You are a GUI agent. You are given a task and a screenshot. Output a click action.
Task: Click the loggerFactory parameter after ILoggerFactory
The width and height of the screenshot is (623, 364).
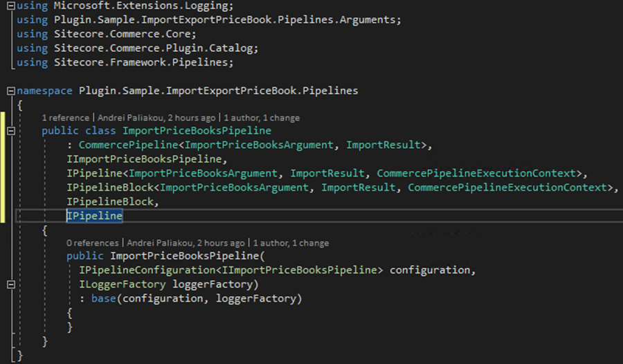(x=213, y=285)
